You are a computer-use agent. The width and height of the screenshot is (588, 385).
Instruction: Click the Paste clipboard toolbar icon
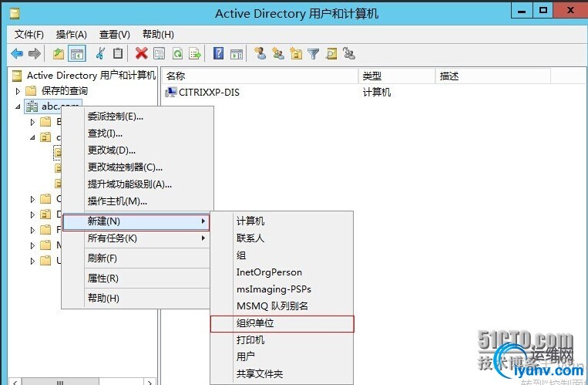[x=118, y=54]
